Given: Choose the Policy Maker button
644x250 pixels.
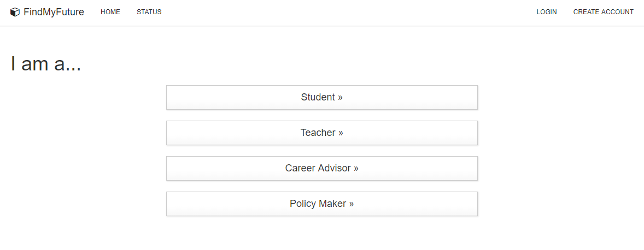Looking at the screenshot, I should pos(322,204).
